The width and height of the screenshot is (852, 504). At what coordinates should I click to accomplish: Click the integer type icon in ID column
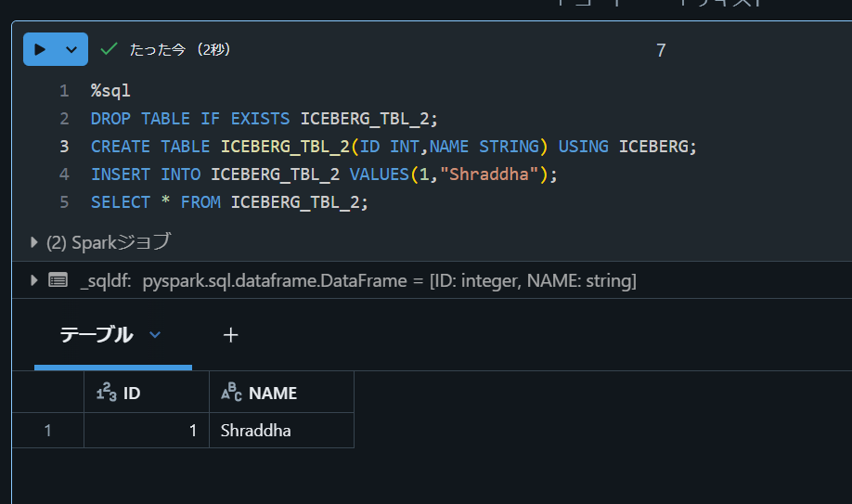point(106,392)
